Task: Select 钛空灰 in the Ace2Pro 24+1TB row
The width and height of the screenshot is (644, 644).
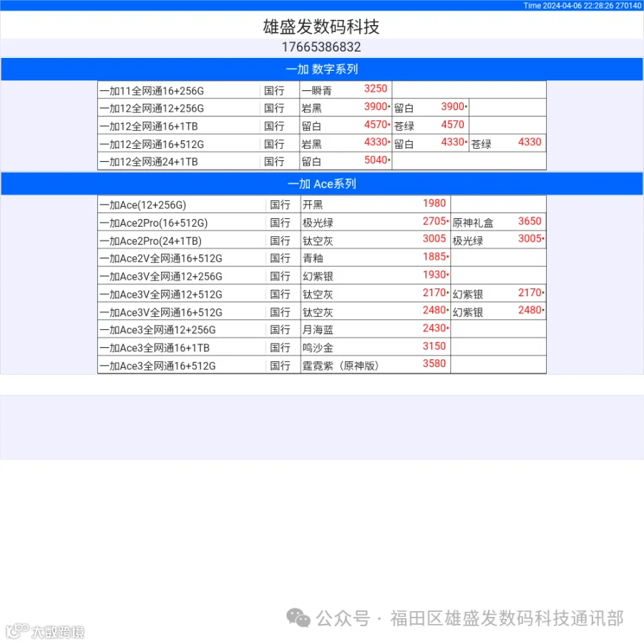Action: pyautogui.click(x=318, y=241)
